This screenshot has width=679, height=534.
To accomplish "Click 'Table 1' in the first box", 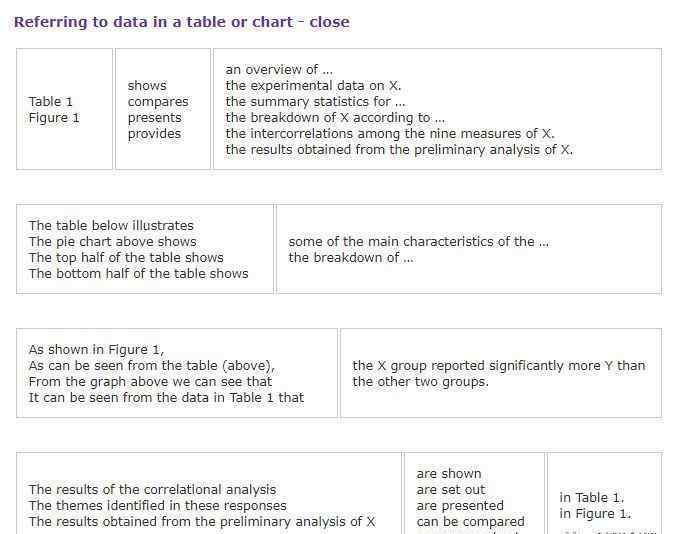I will point(51,102).
